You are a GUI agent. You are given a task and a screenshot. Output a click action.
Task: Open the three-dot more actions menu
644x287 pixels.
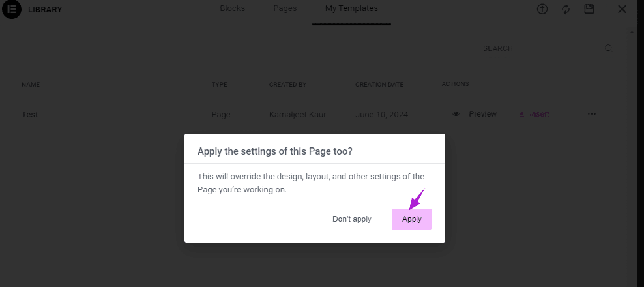(x=591, y=114)
